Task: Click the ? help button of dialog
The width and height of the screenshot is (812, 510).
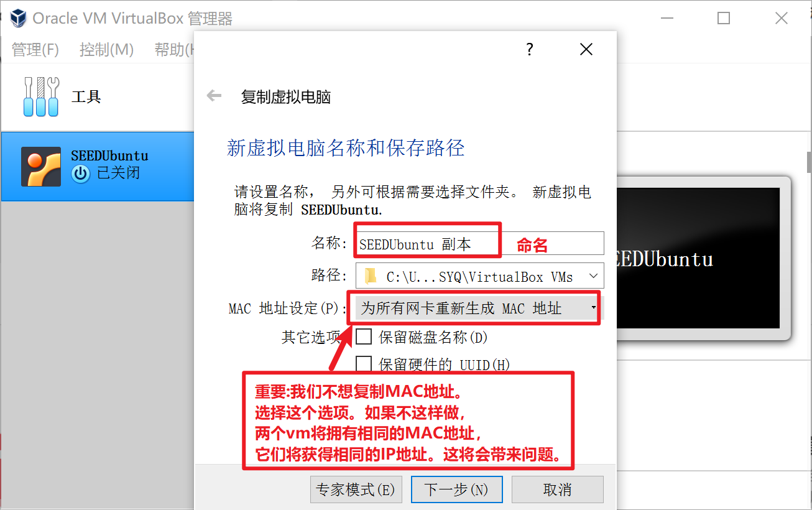Action: 529,49
